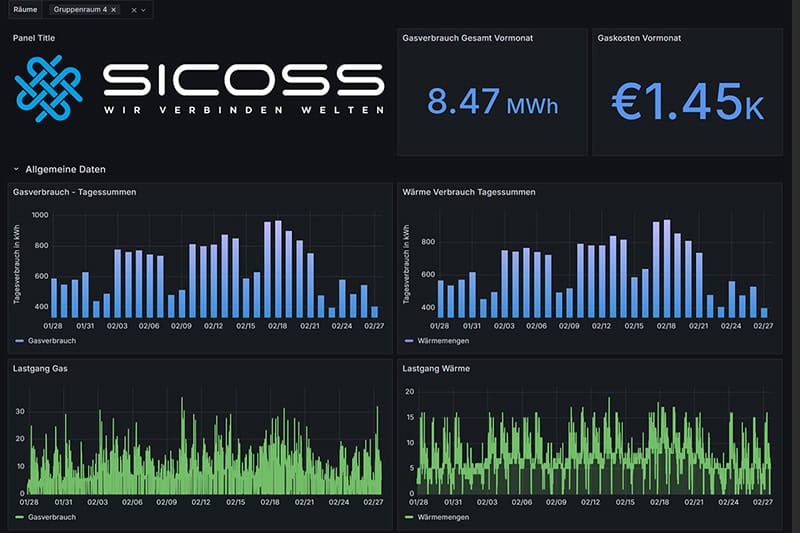This screenshot has width=800, height=533.
Task: Remove the Gruppenraum 4 tag
Action: (113, 9)
